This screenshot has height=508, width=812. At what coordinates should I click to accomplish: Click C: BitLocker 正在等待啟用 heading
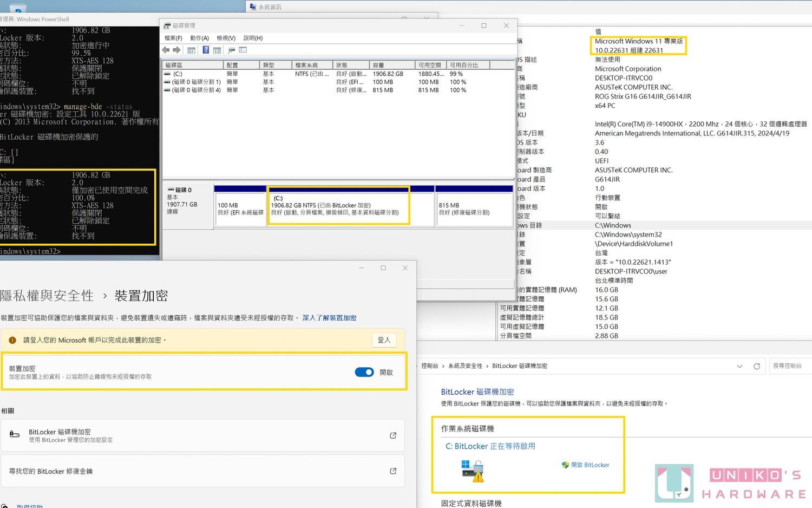pyautogui.click(x=490, y=446)
